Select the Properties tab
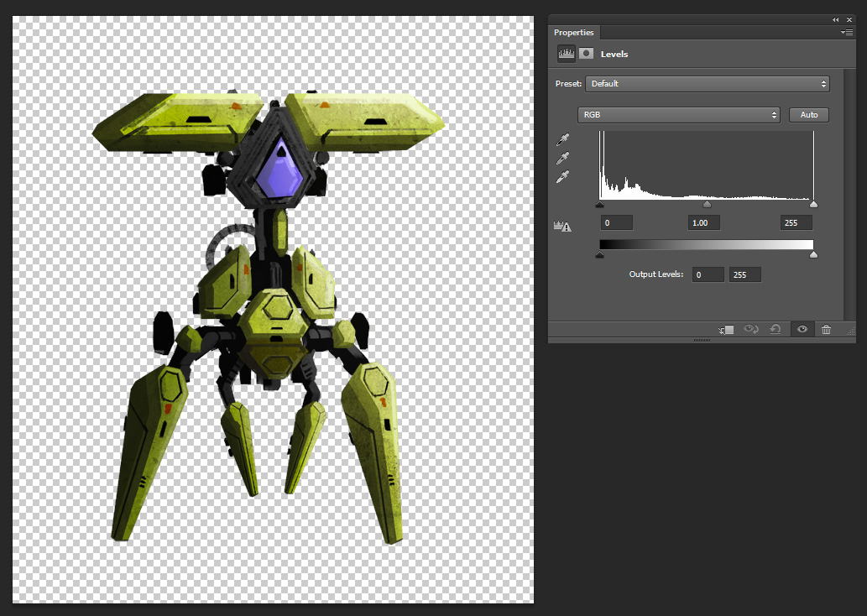Viewport: 867px width, 616px height. [573, 33]
